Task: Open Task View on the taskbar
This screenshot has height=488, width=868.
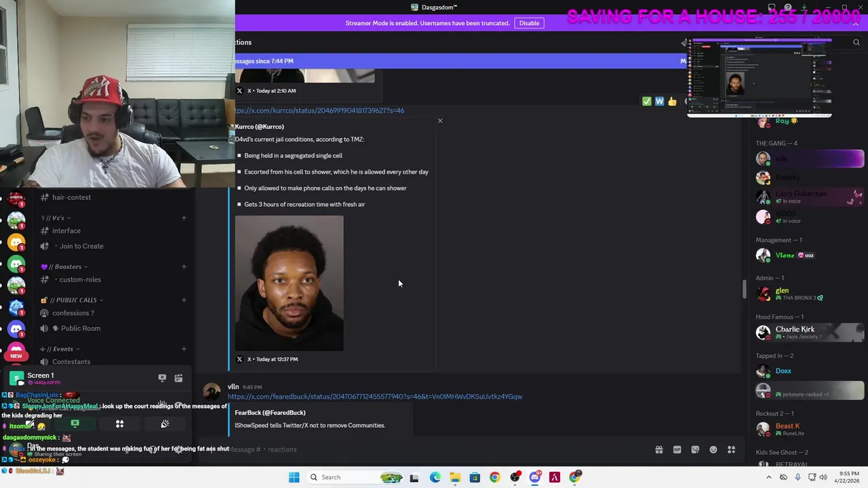Action: (x=414, y=477)
